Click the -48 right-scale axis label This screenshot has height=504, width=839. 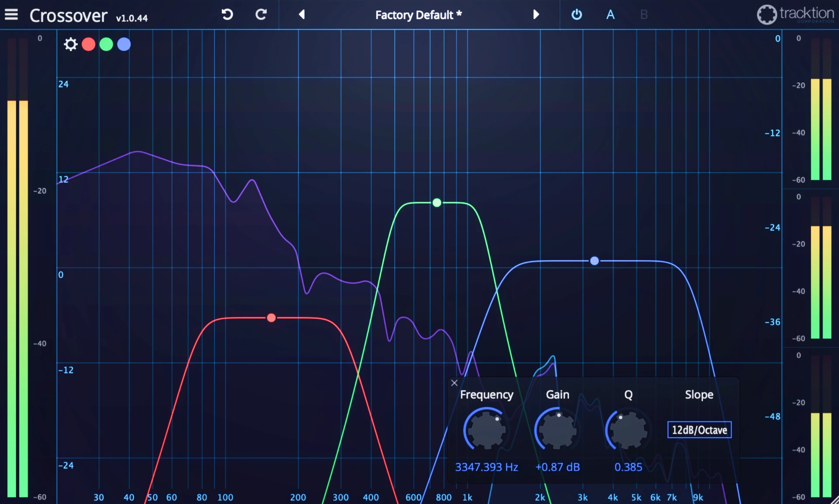point(772,416)
